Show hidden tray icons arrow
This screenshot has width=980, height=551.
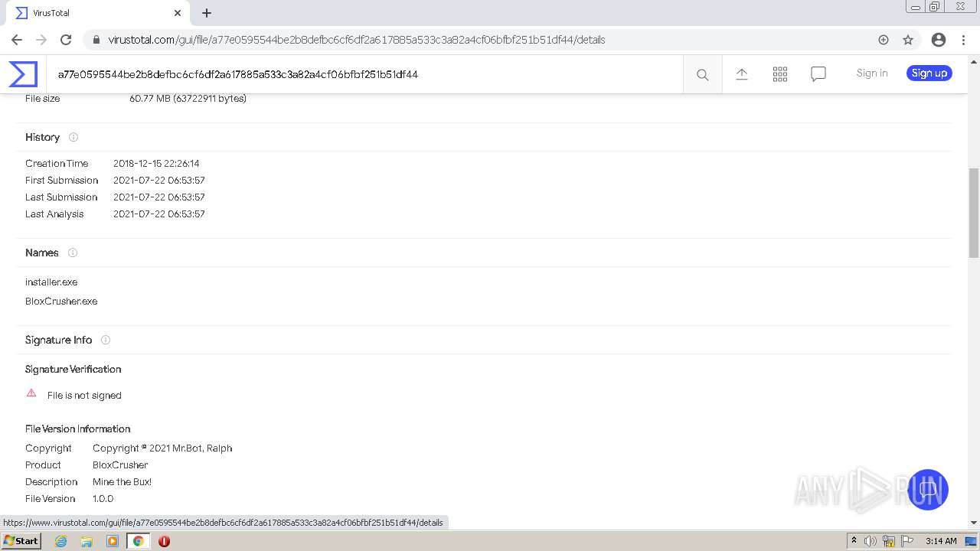point(854,541)
